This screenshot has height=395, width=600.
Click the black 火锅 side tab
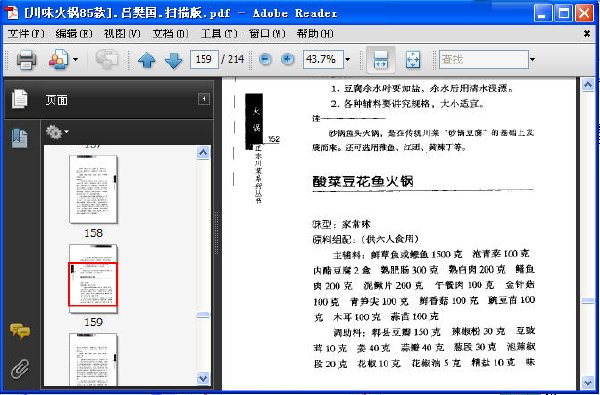point(254,121)
